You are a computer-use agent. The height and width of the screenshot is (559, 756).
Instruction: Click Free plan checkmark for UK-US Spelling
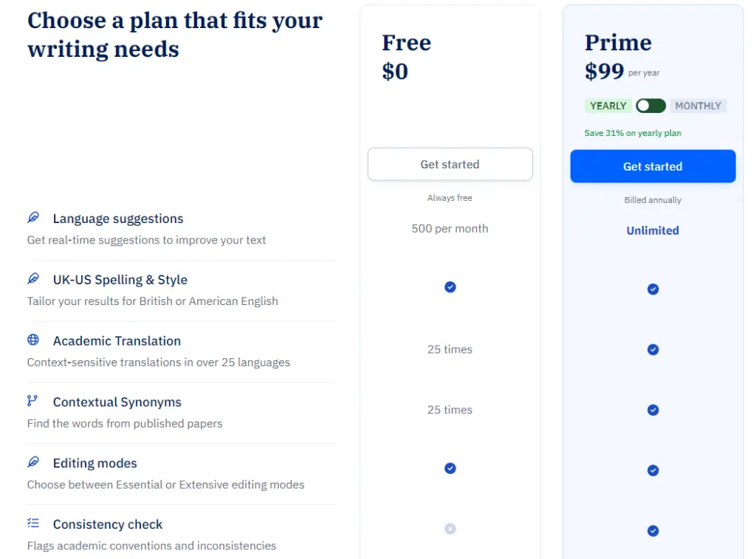tap(450, 287)
